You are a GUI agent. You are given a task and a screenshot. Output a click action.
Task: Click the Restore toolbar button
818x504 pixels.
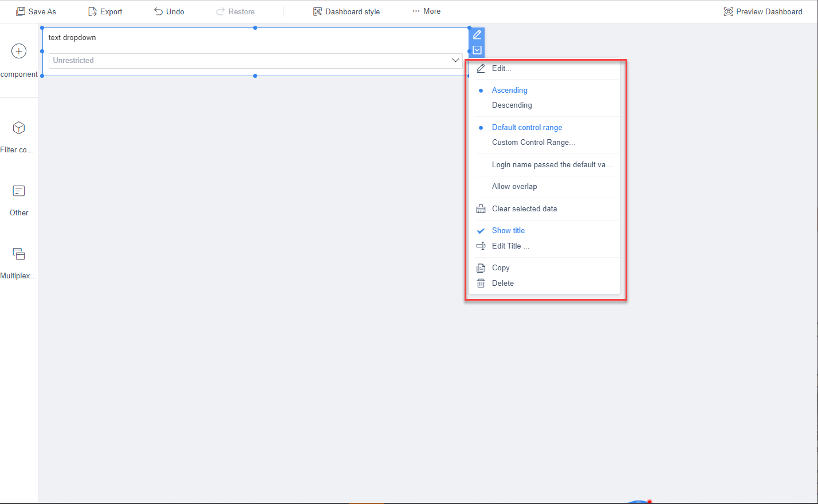point(235,11)
